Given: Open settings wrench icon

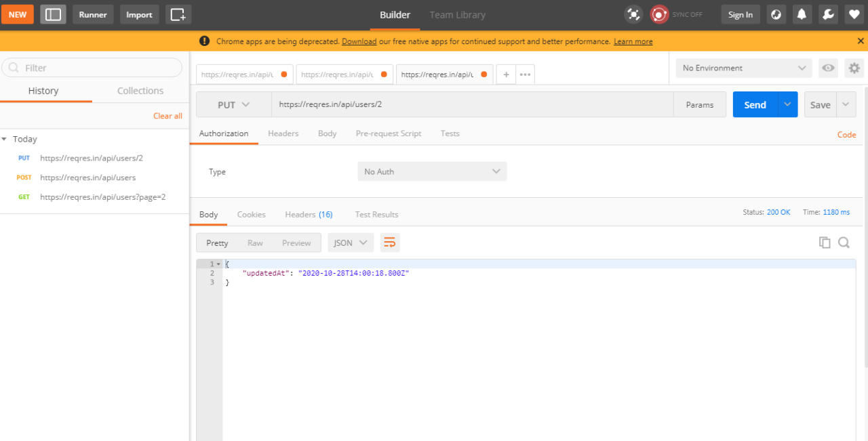Looking at the screenshot, I should tap(827, 14).
